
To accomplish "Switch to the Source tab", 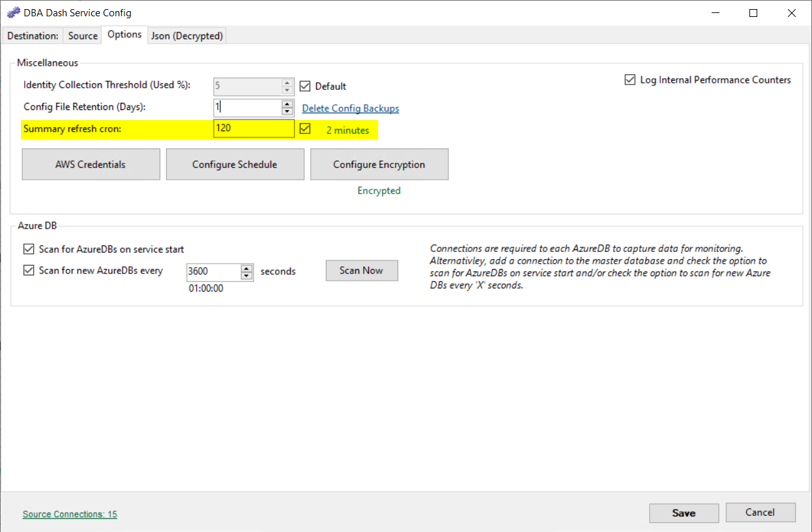I will [x=82, y=36].
